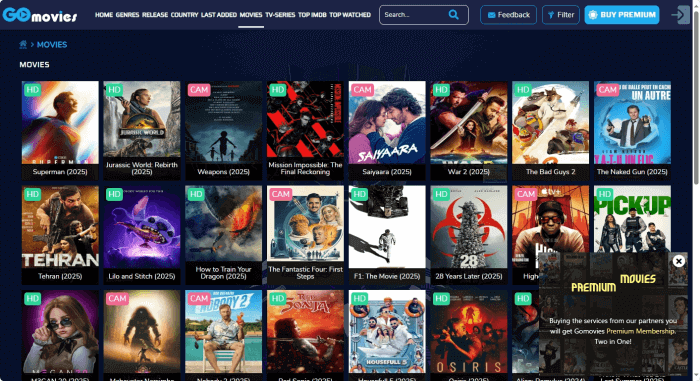This screenshot has width=700, height=381.
Task: Click the BUY PREMIUM button
Action: tap(622, 15)
